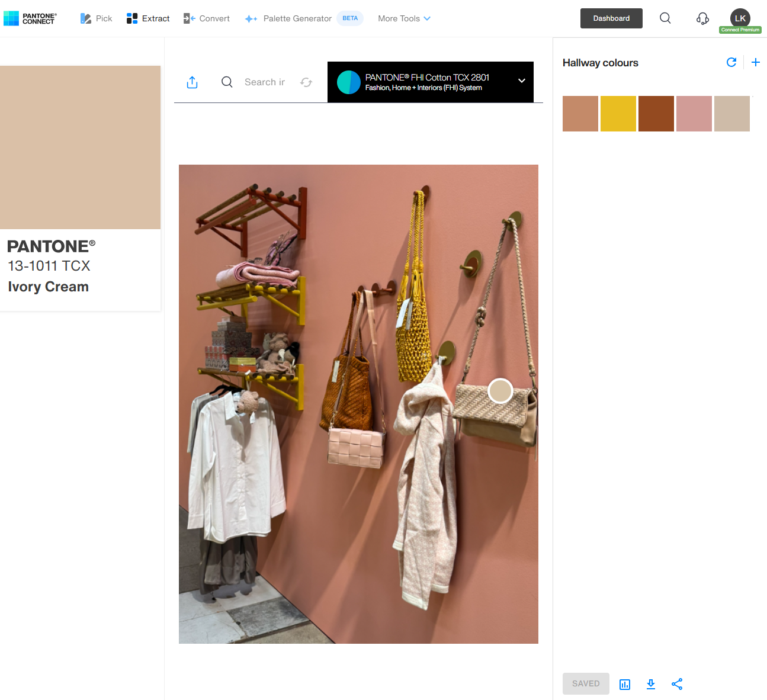Click the Pantone Connect logo
Screen dimensions: 767x700
tap(30, 18)
